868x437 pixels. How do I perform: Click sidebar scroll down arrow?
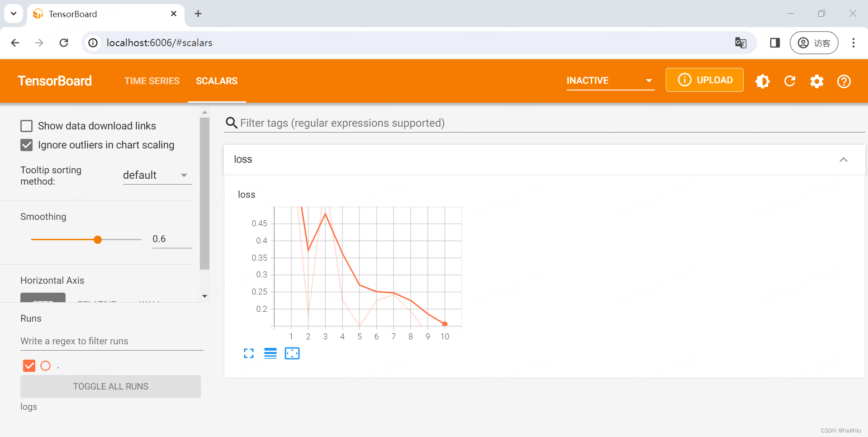[204, 296]
